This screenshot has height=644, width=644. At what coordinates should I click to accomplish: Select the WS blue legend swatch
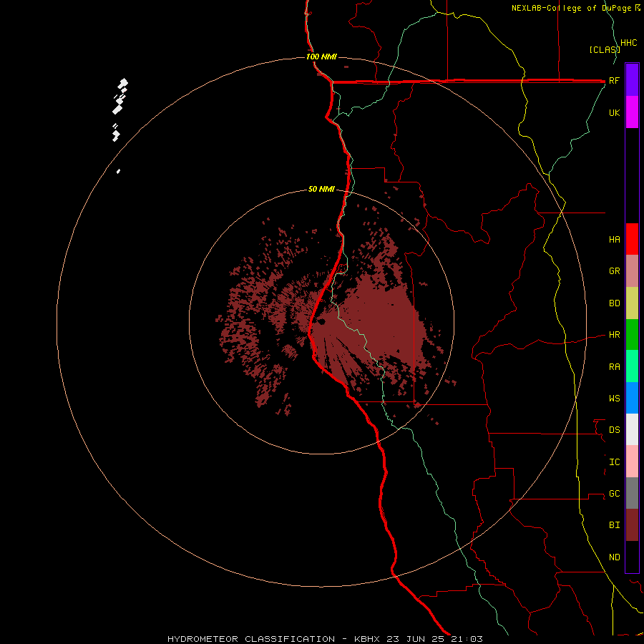pyautogui.click(x=632, y=398)
